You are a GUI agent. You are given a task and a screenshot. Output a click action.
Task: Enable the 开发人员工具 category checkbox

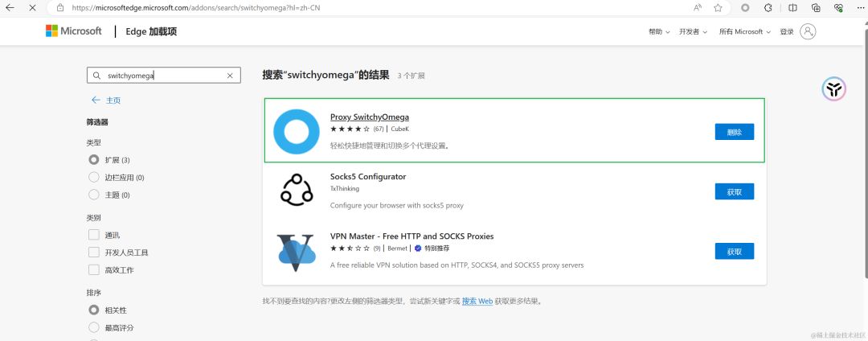point(94,253)
